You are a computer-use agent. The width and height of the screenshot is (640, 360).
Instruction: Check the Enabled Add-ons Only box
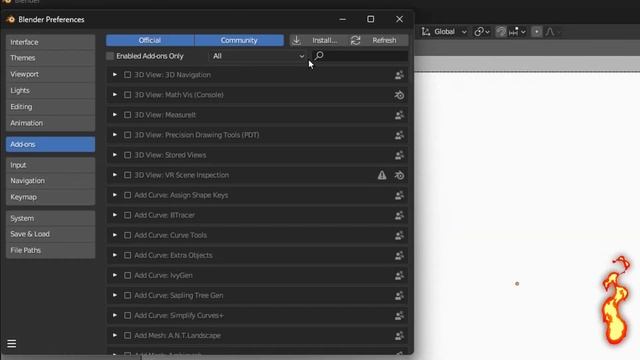coord(110,56)
